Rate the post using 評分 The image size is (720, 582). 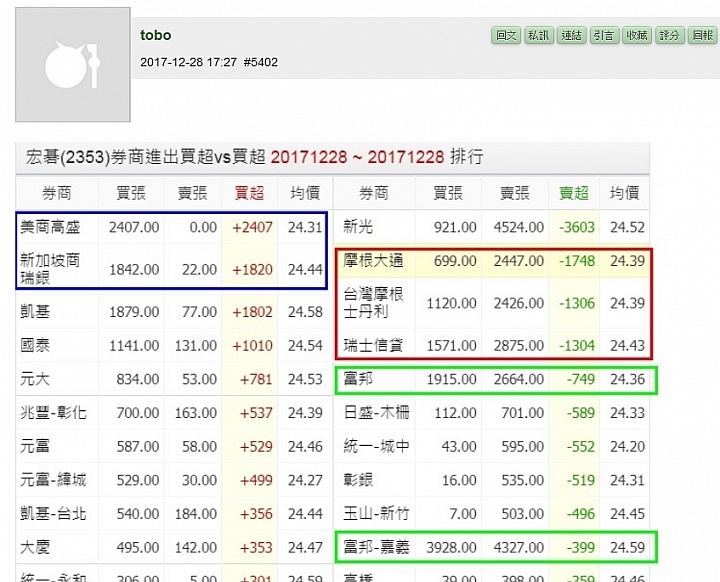pos(669,35)
